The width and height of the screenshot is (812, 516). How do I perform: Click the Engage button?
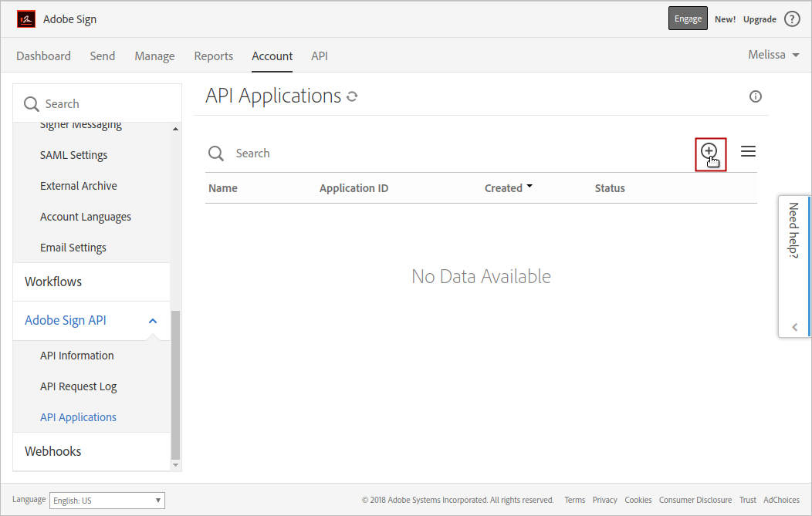tap(688, 19)
